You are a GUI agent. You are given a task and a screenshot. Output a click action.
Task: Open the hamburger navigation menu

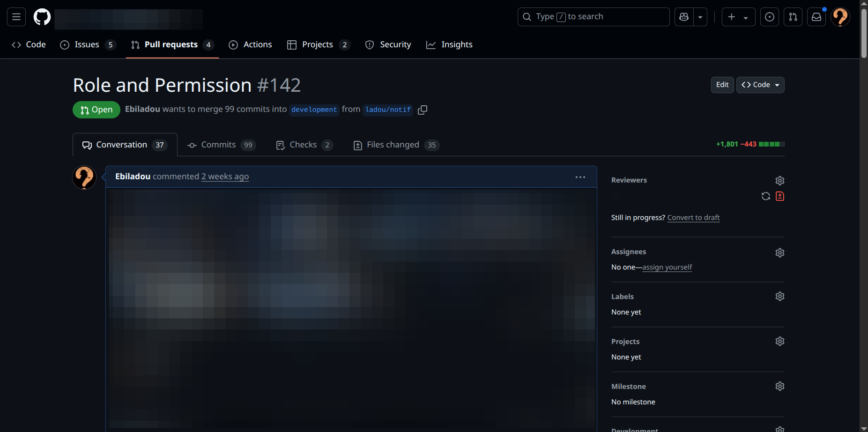click(x=16, y=17)
